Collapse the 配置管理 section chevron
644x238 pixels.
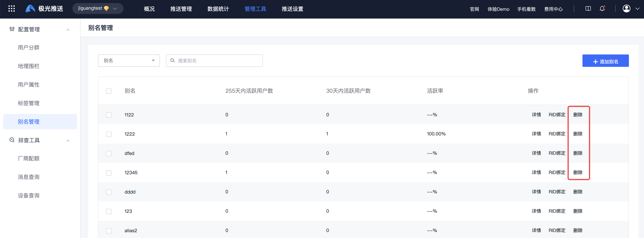pyautogui.click(x=68, y=30)
